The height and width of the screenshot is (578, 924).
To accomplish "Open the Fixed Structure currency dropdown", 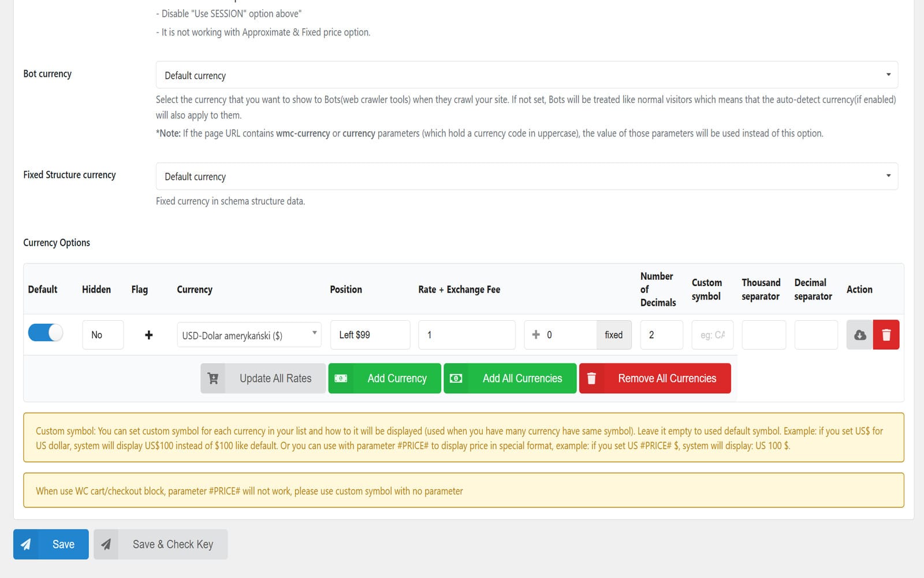I will point(527,176).
